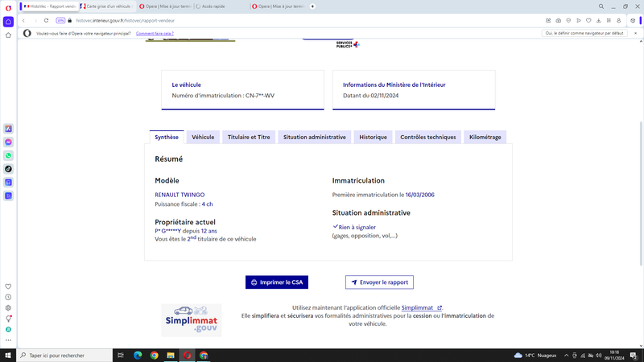The height and width of the screenshot is (362, 644).
Task: Click the Windows taskbar search box
Action: click(64, 356)
